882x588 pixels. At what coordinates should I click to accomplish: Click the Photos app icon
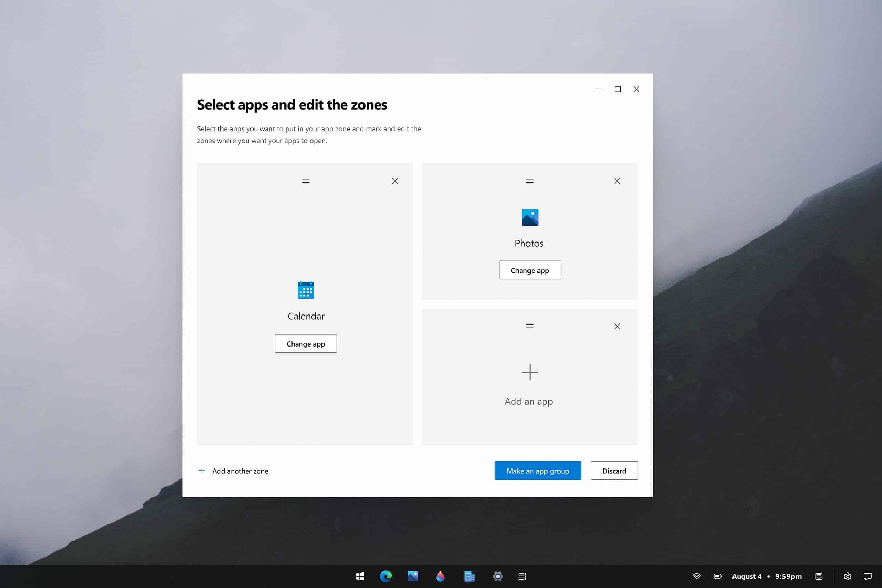point(529,217)
